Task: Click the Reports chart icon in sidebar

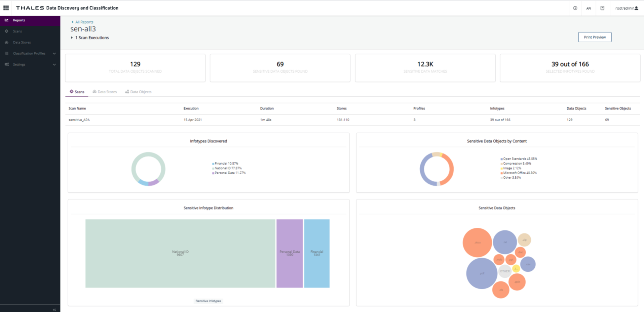Action: [7, 20]
